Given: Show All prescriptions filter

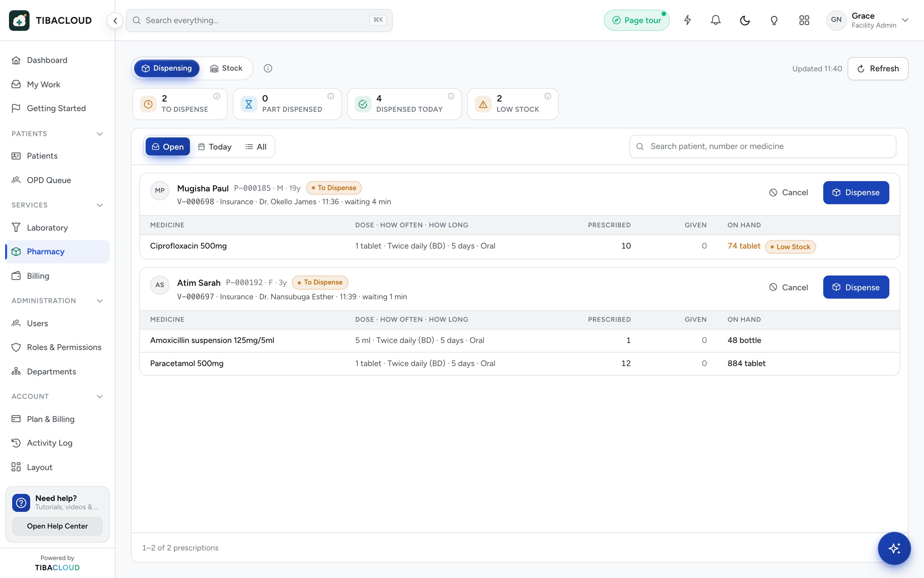Looking at the screenshot, I should coord(256,147).
